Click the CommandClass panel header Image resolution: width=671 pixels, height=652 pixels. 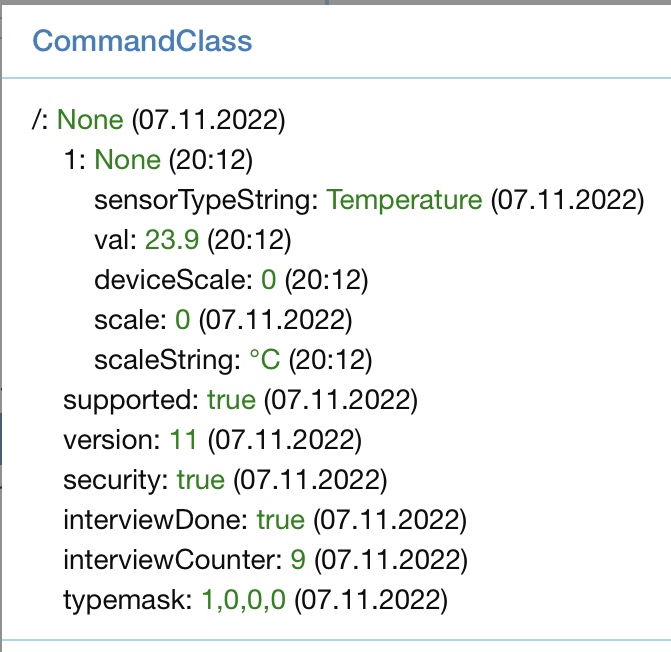142,41
